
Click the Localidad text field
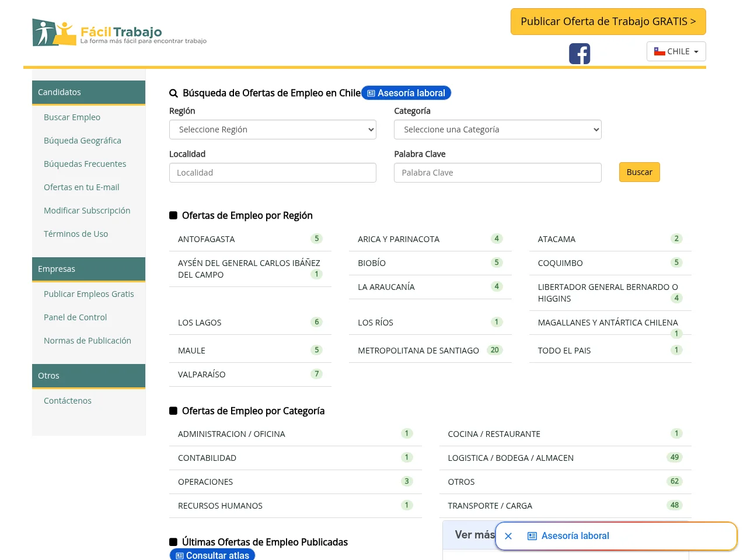click(x=273, y=173)
